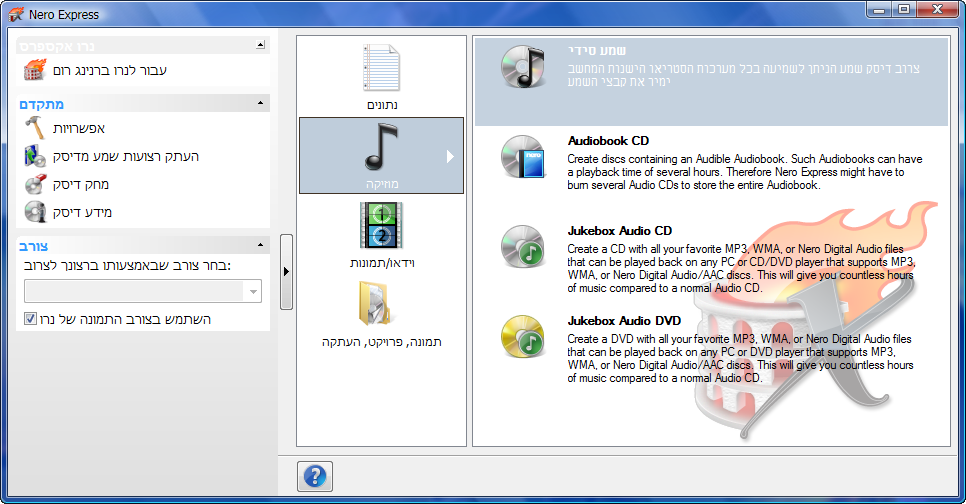Click the yellow Jukebox Audio DVD icon
This screenshot has height=504, width=966.
[523, 336]
